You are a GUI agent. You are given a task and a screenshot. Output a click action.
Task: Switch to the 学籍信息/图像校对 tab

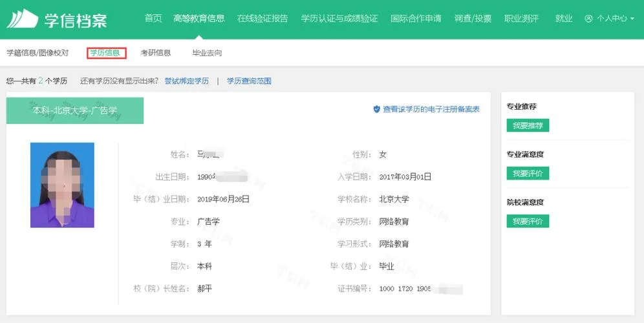point(38,53)
